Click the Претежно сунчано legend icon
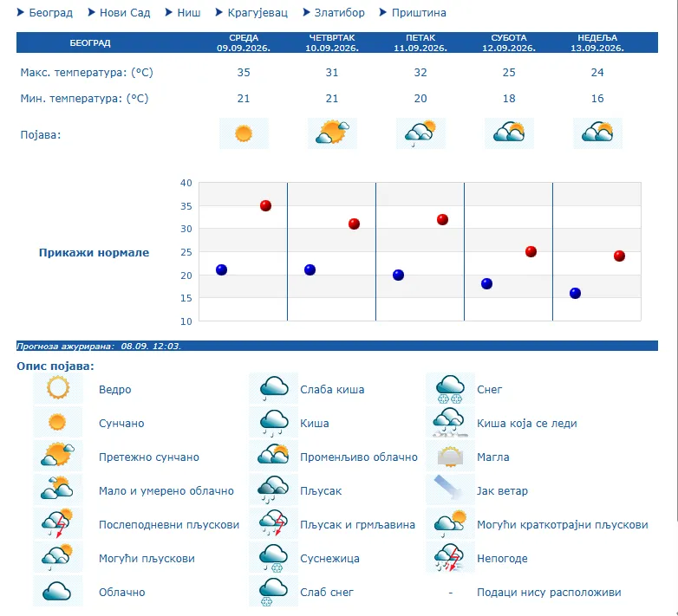This screenshot has width=678, height=616. pos(58,456)
